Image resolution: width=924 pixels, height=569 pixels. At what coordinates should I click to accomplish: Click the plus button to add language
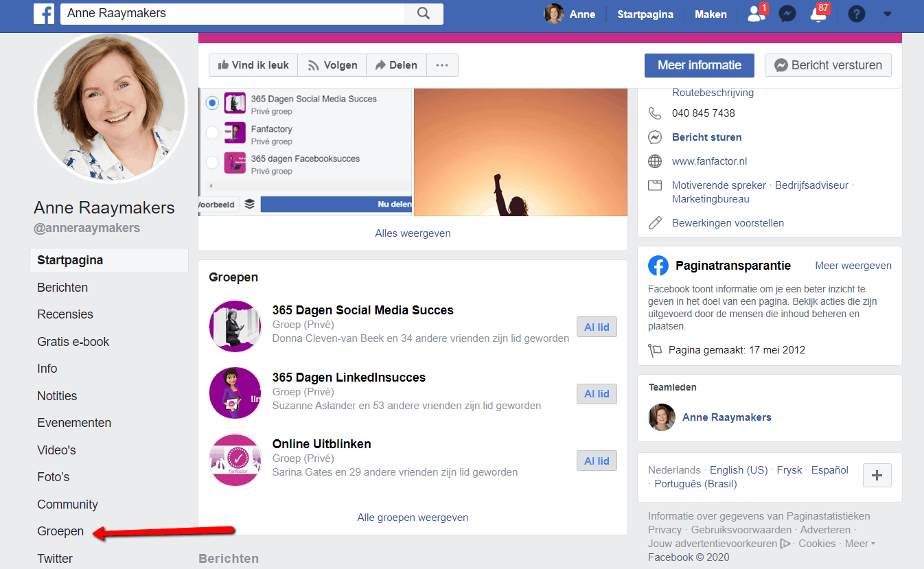[877, 475]
